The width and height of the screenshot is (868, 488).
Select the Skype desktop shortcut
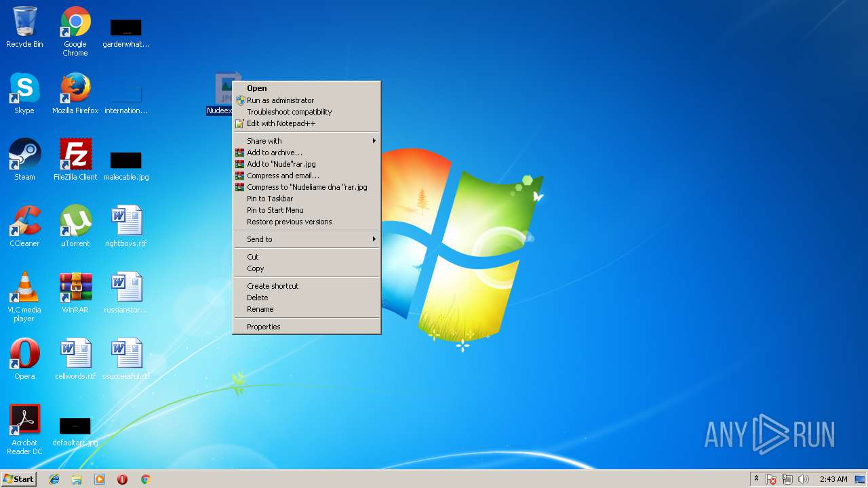(24, 94)
